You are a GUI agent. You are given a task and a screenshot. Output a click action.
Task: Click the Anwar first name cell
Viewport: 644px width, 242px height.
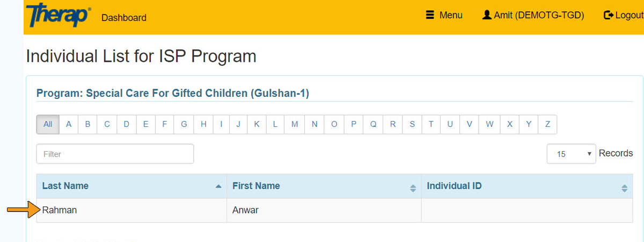(245, 210)
